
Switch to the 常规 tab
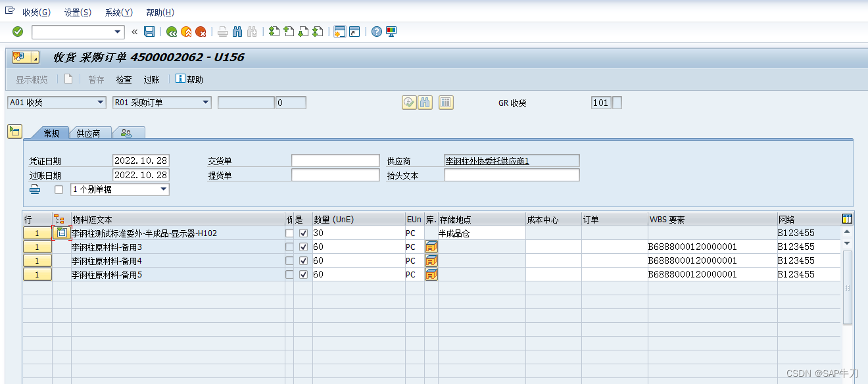coord(51,133)
